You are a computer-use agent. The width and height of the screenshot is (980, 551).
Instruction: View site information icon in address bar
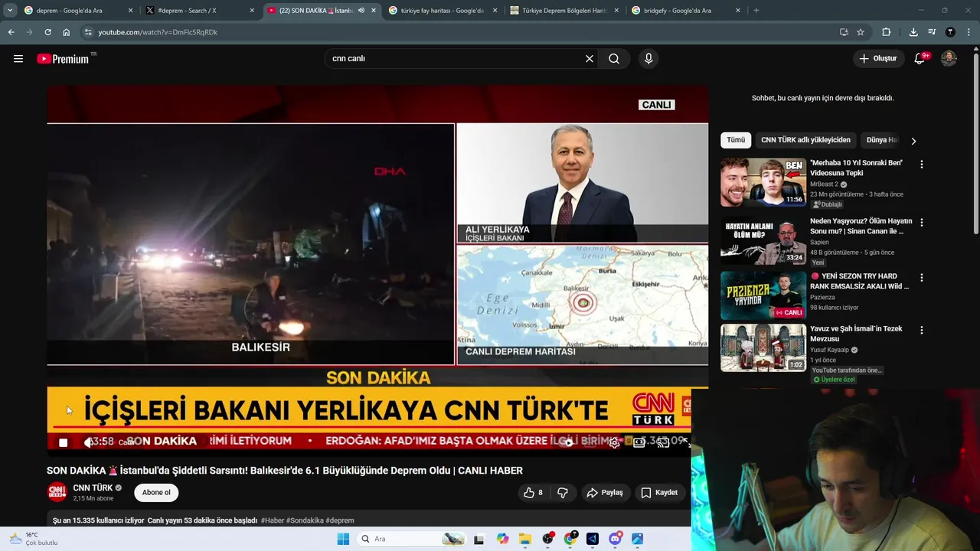[x=88, y=32]
